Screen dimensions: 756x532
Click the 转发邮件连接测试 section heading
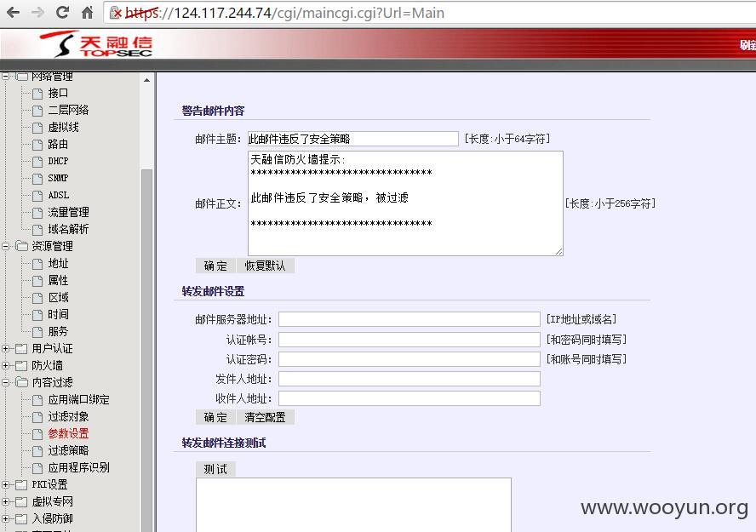[x=224, y=443]
